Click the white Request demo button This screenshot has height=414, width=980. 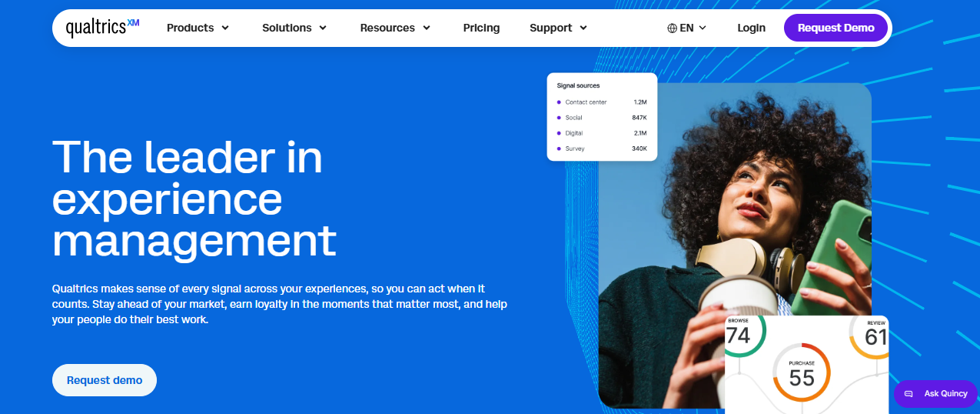coord(105,380)
